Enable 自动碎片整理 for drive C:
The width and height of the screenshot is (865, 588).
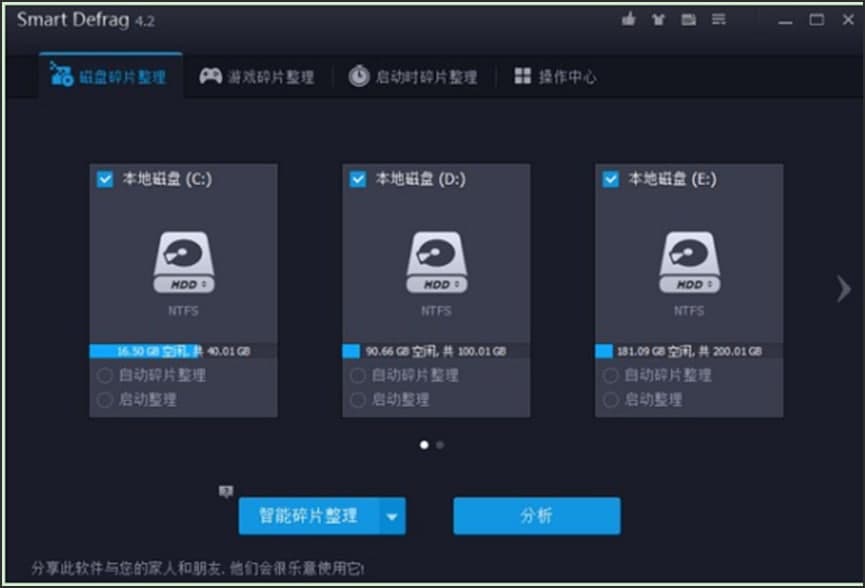coord(105,376)
